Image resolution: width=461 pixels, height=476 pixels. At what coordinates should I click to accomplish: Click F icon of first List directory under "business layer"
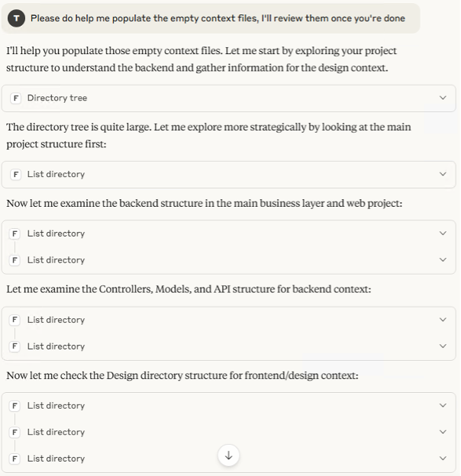point(16,233)
